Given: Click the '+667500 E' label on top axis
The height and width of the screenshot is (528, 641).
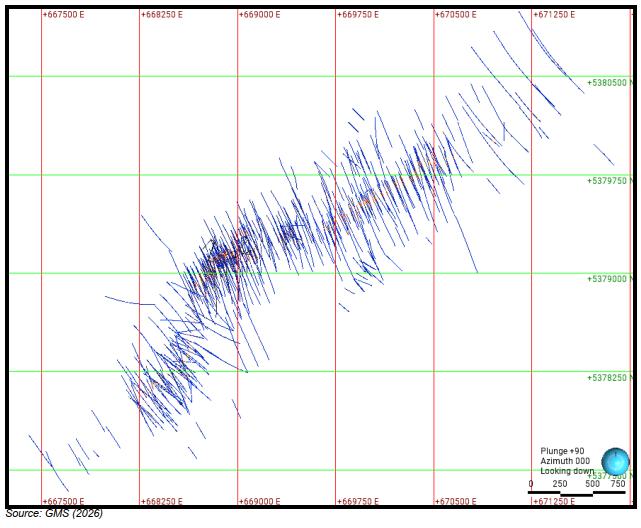Looking at the screenshot, I should tap(63, 15).
